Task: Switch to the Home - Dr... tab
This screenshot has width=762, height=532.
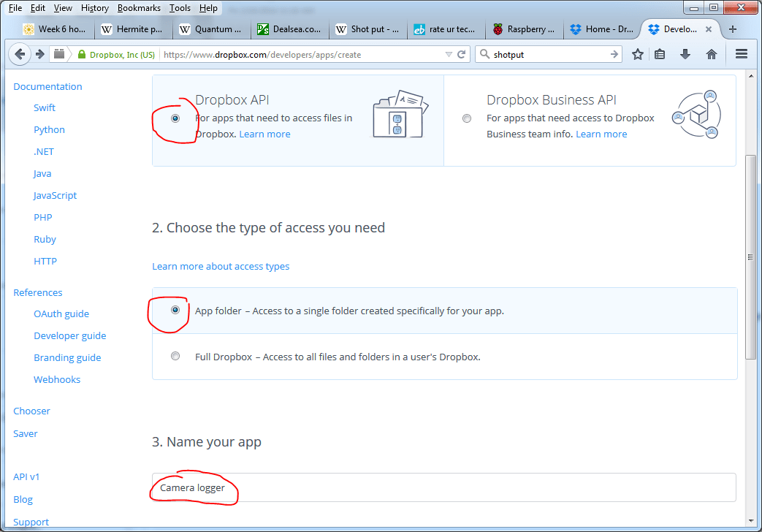Action: tap(603, 29)
